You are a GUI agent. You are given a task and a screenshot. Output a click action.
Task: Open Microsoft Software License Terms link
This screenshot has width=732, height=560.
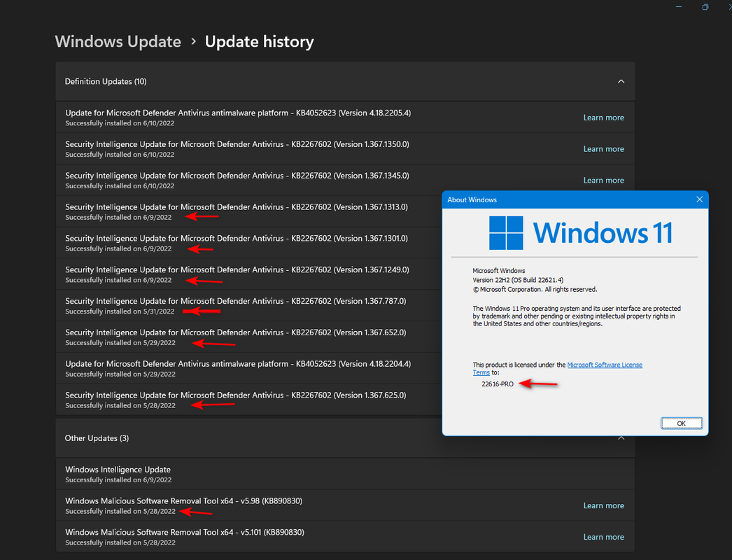coord(604,365)
